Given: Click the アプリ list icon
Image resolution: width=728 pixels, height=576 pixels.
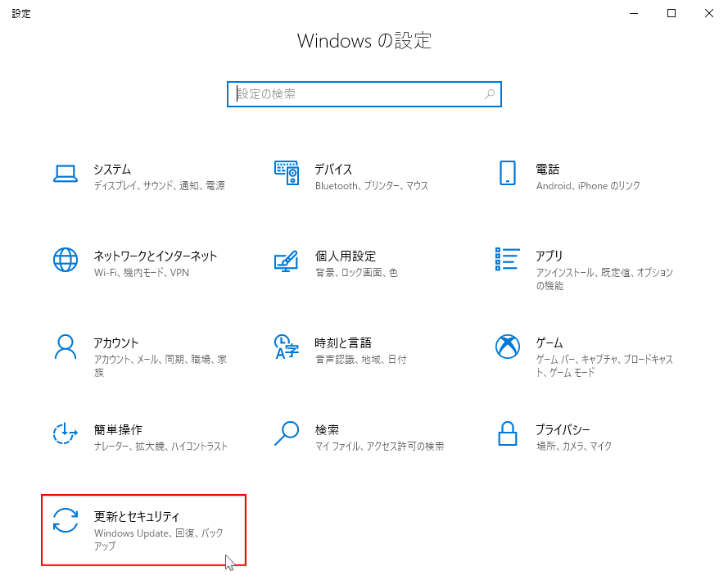Looking at the screenshot, I should point(507,259).
